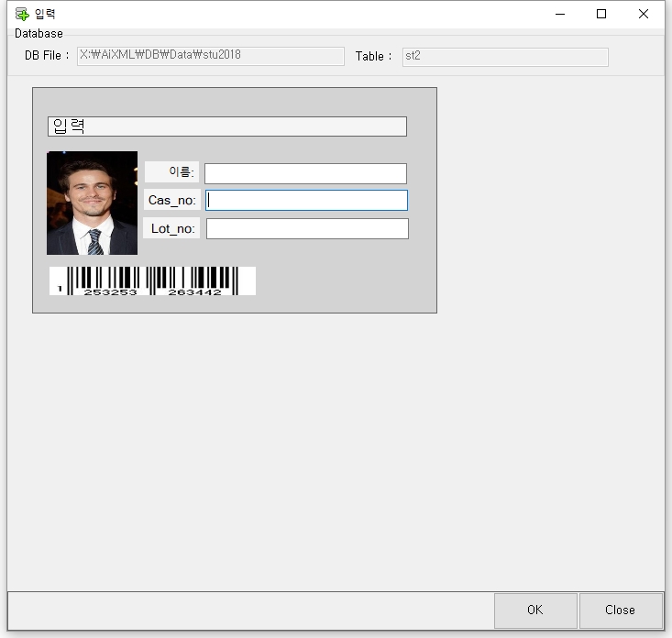This screenshot has height=638, width=672.
Task: Click the Table name field showing st2
Action: tap(504, 57)
